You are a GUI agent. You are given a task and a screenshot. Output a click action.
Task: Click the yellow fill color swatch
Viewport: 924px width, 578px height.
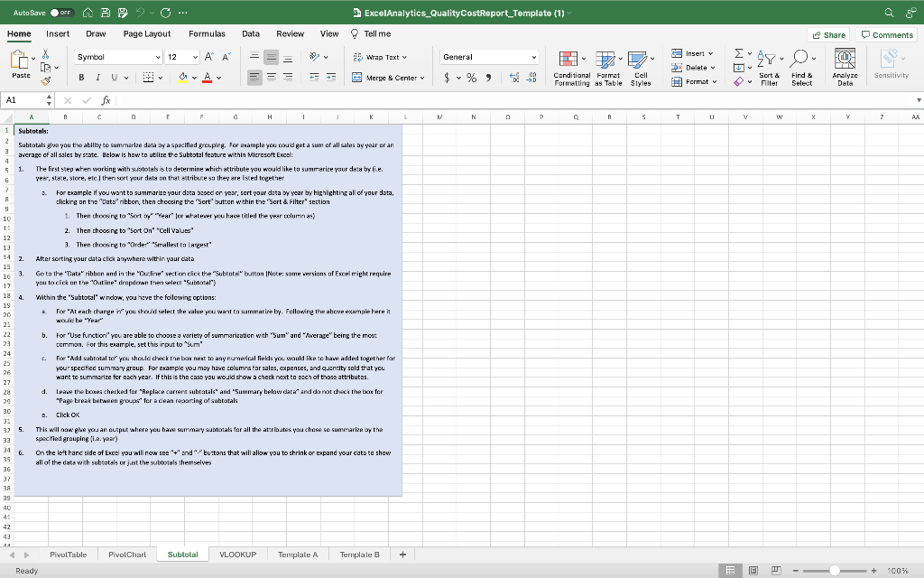click(182, 78)
